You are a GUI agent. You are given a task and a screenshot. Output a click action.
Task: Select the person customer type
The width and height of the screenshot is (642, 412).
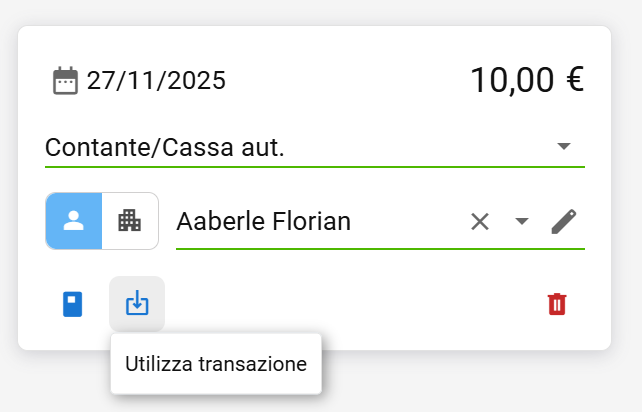[x=74, y=221]
